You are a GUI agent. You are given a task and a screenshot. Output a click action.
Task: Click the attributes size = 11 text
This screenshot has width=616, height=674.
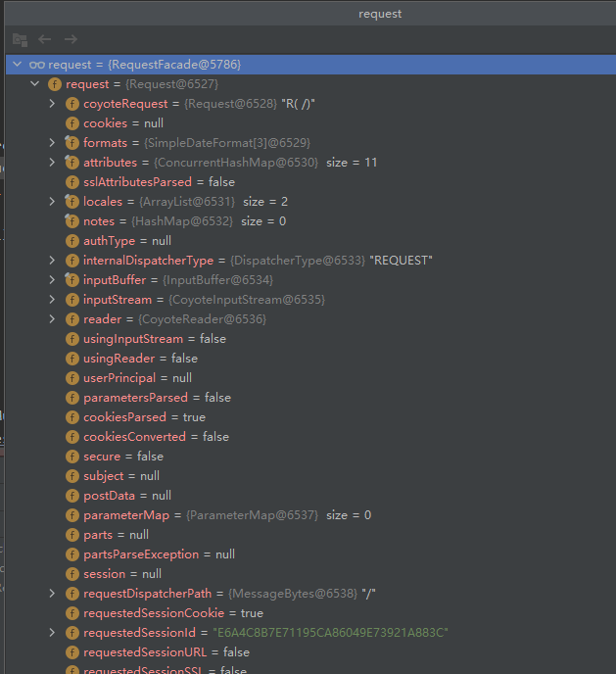pyautogui.click(x=352, y=163)
